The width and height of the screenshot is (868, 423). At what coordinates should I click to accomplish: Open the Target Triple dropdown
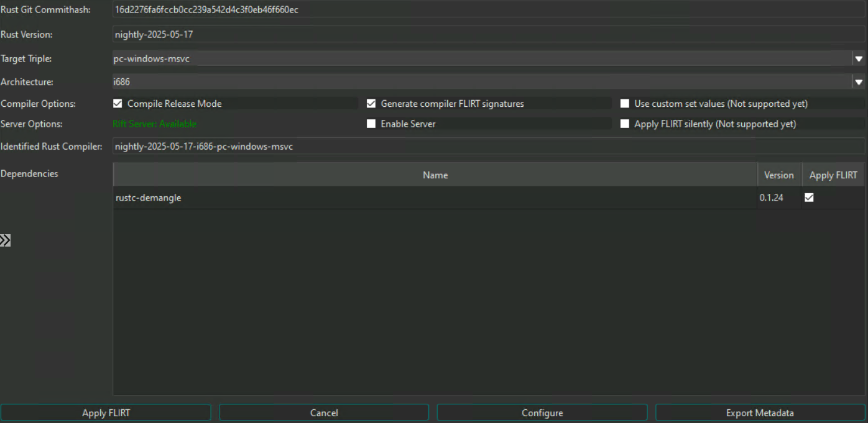[859, 58]
